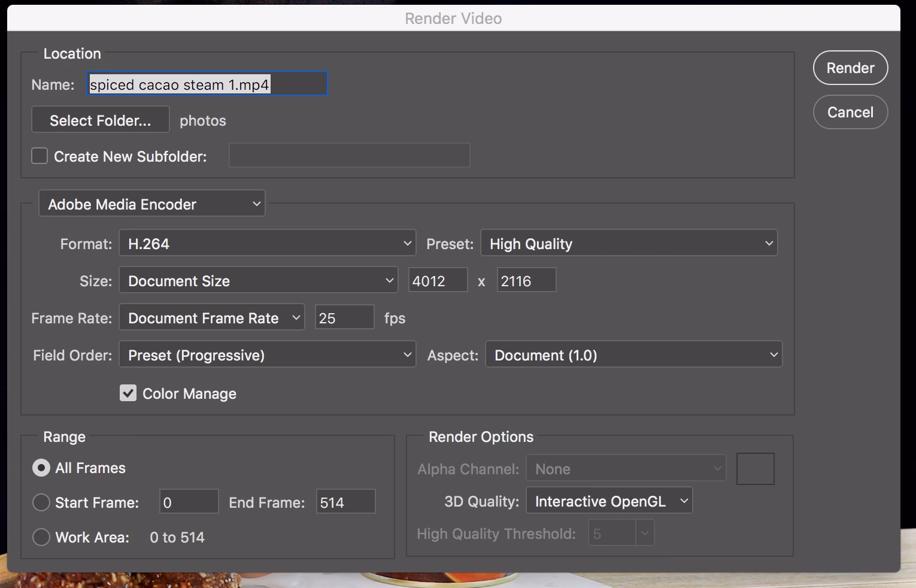Open the Adobe Media Encoder dropdown
The width and height of the screenshot is (916, 588).
pos(151,204)
